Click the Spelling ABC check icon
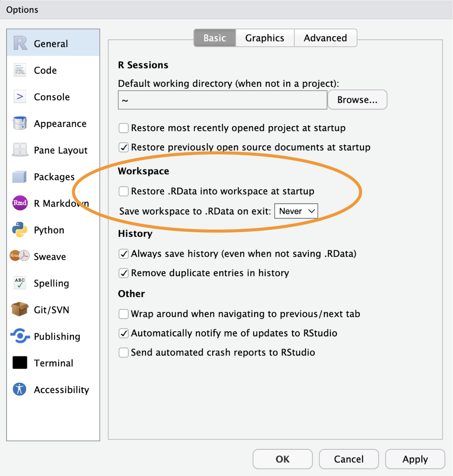The width and height of the screenshot is (453, 476). (20, 283)
